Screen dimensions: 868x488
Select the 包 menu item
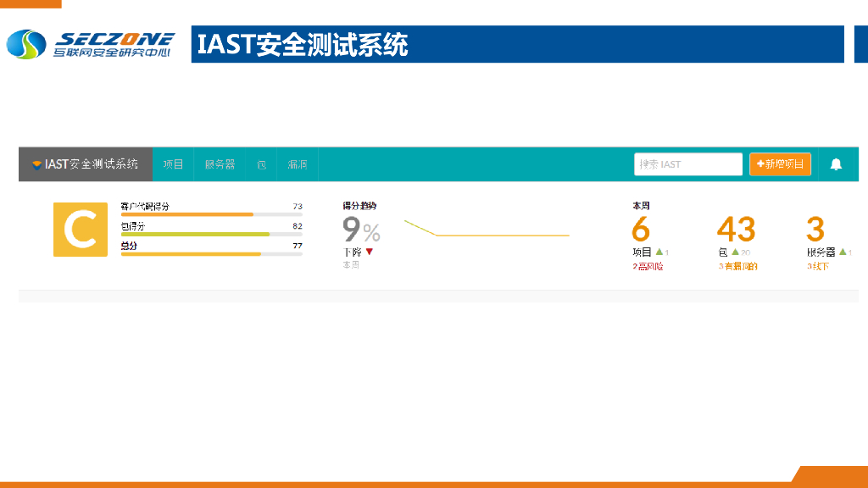coord(261,164)
